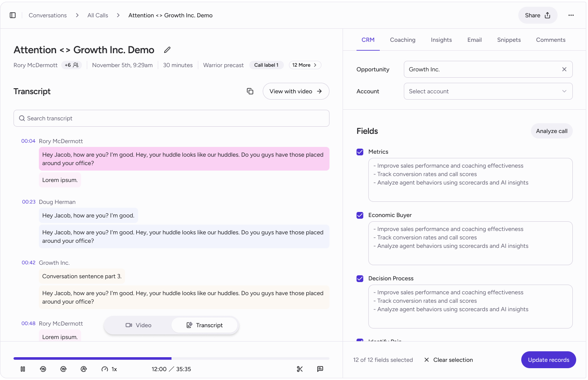This screenshot has height=380, width=588.
Task: Toggle the Decision Process checkbox
Action: click(360, 279)
